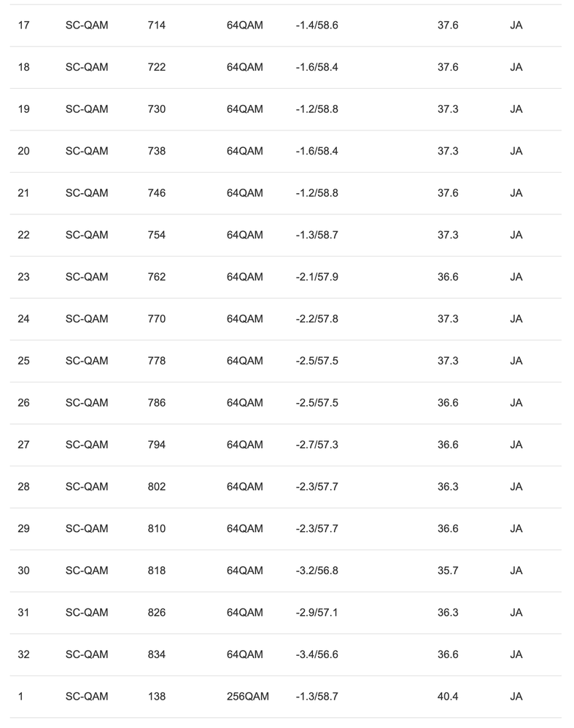Click power level -3.2/56.8 cell
This screenshot has width=574, height=728.
coord(317,571)
